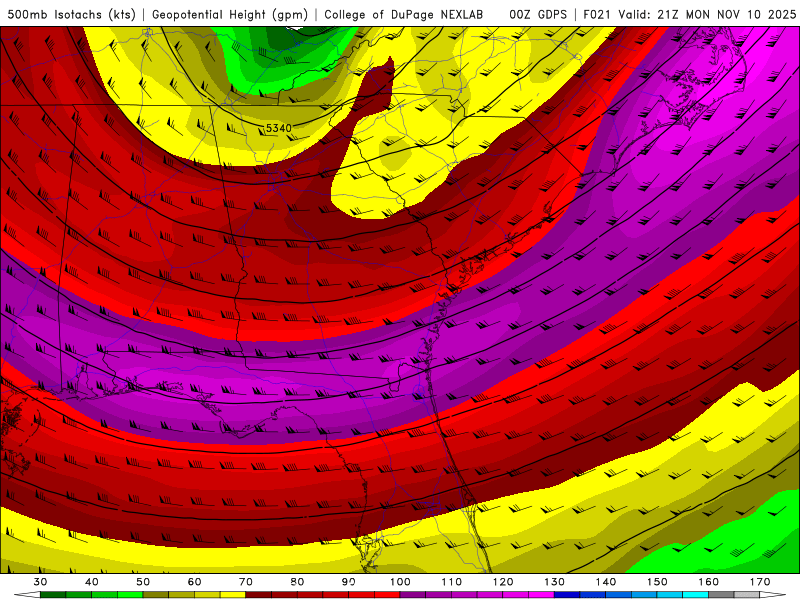Click the legend value 90
This screenshot has width=800, height=600.
pyautogui.click(x=348, y=582)
